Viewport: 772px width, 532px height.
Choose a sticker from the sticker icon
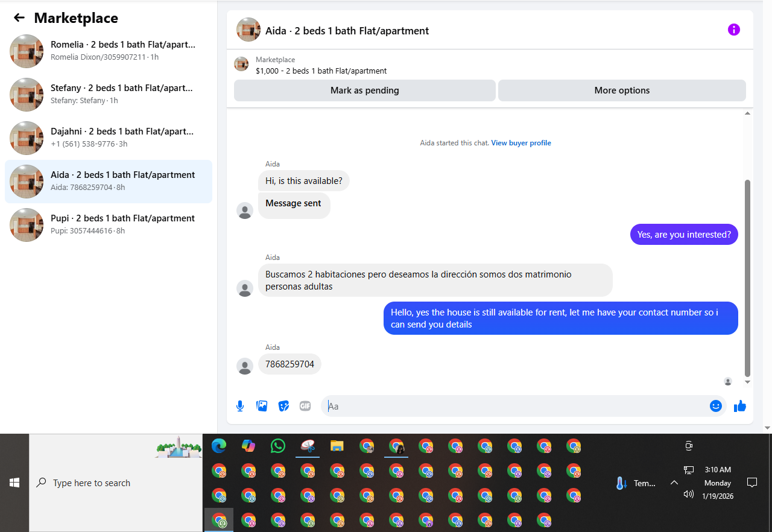[x=283, y=406]
